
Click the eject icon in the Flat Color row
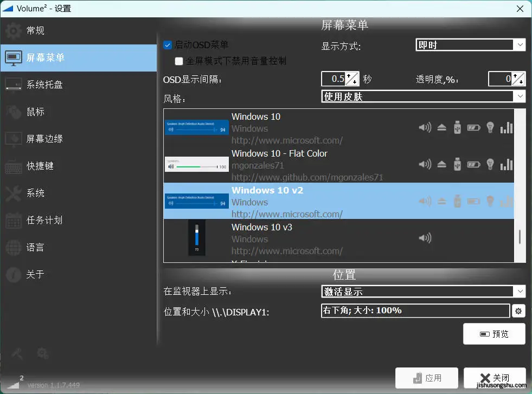coord(441,164)
